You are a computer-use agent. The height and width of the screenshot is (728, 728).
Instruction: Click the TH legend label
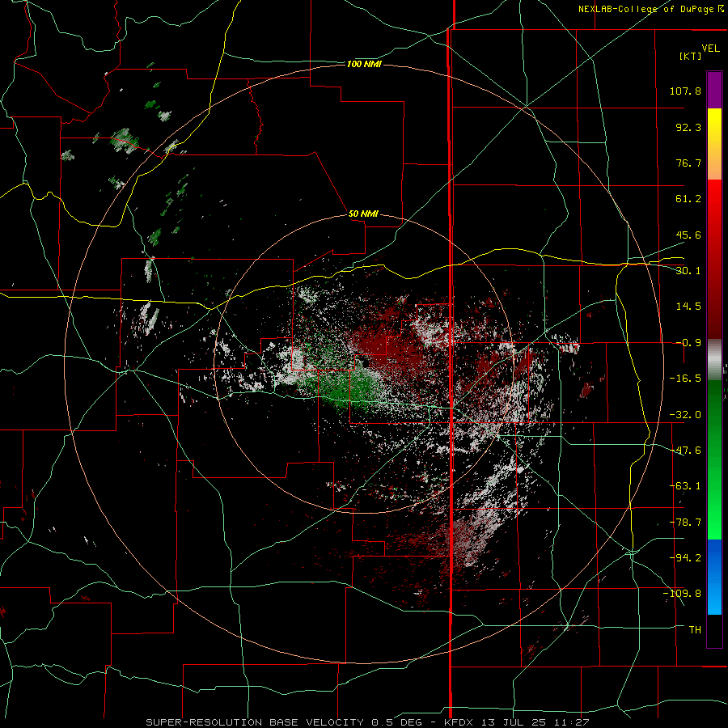(x=695, y=630)
